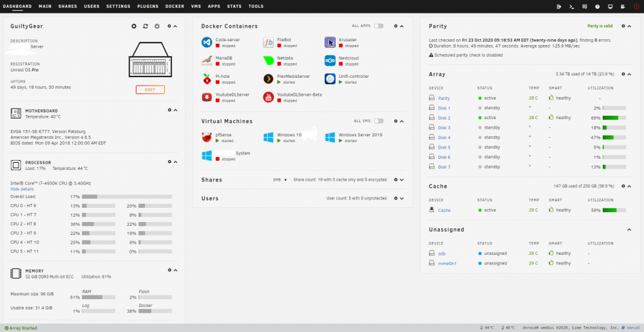
Task: Click the EDIT button under server image
Action: pos(150,89)
